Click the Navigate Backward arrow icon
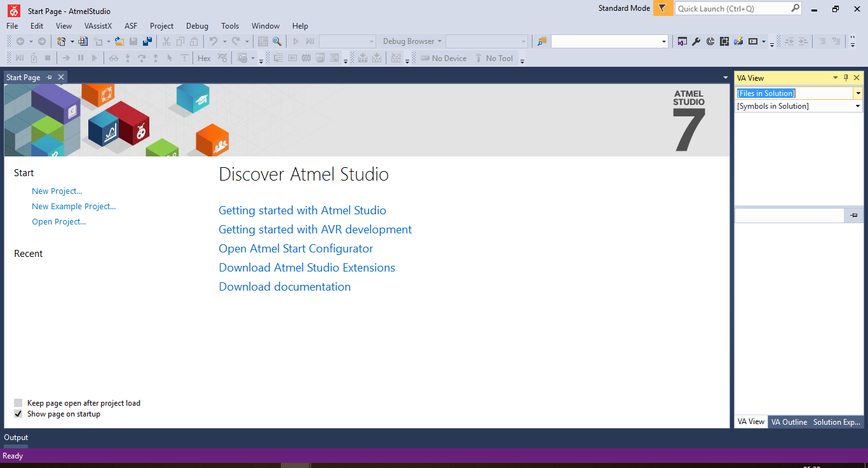Screen dimensions: 868x468 pos(20,41)
